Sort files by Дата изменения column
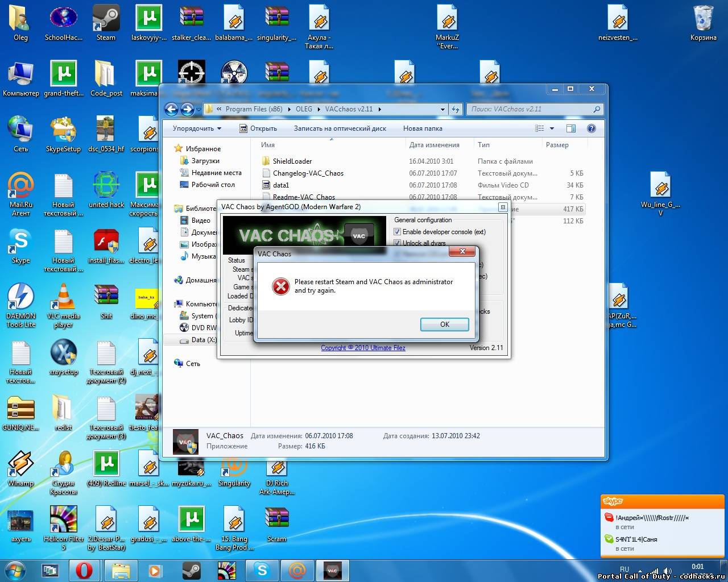This screenshot has width=728, height=582. [x=434, y=145]
